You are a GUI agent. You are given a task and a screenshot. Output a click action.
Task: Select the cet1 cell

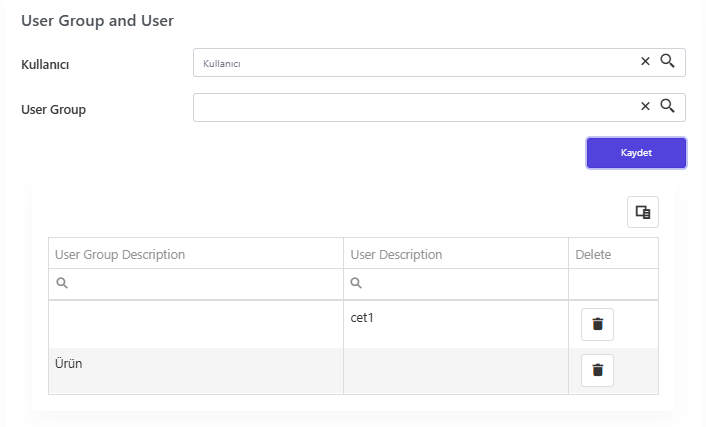(456, 324)
